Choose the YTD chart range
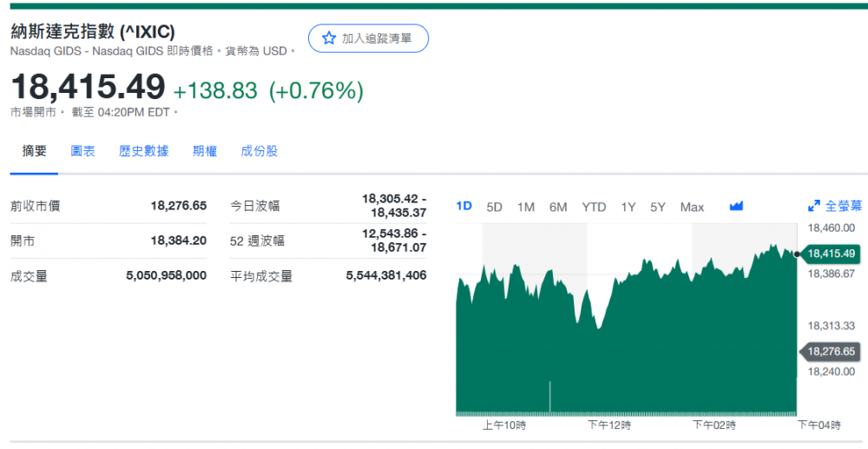Screen dimensions: 868x449 pyautogui.click(x=594, y=207)
